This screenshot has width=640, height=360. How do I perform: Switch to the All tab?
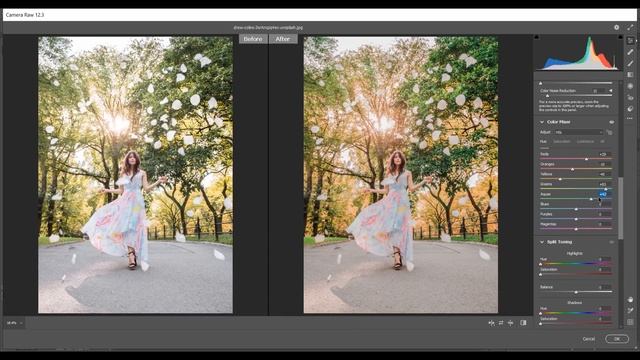click(602, 142)
